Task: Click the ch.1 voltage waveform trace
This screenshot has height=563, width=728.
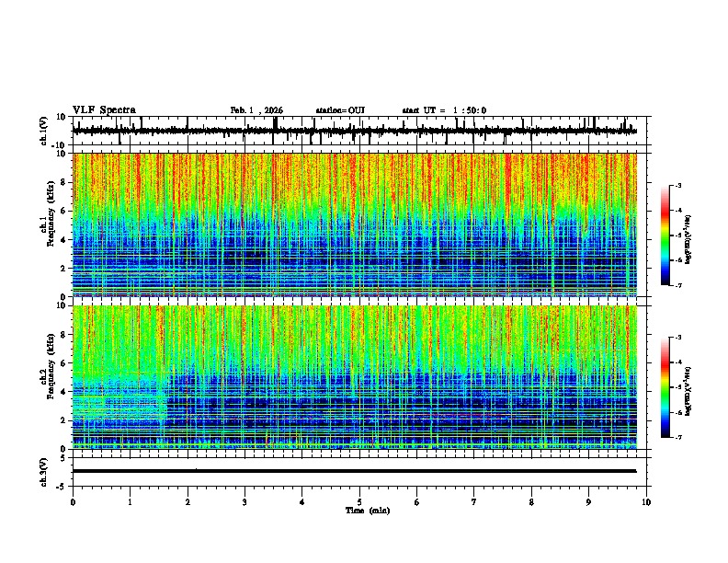Action: [x=355, y=131]
